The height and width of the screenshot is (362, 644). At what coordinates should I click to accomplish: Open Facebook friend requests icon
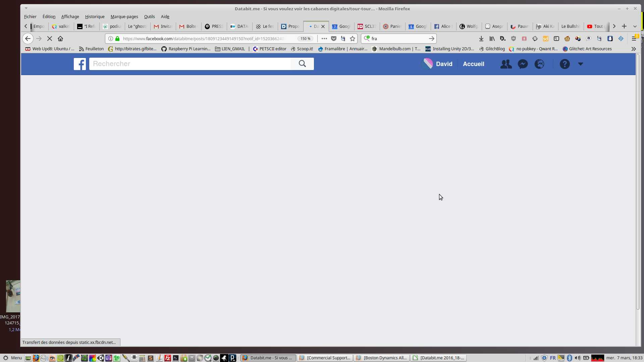506,64
